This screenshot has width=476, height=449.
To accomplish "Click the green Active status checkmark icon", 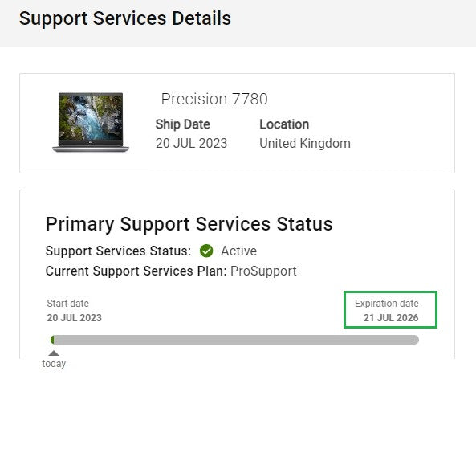I will click(x=206, y=251).
